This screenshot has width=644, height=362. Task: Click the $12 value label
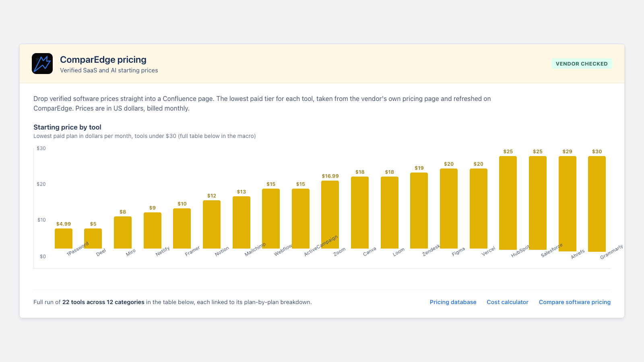[212, 196]
